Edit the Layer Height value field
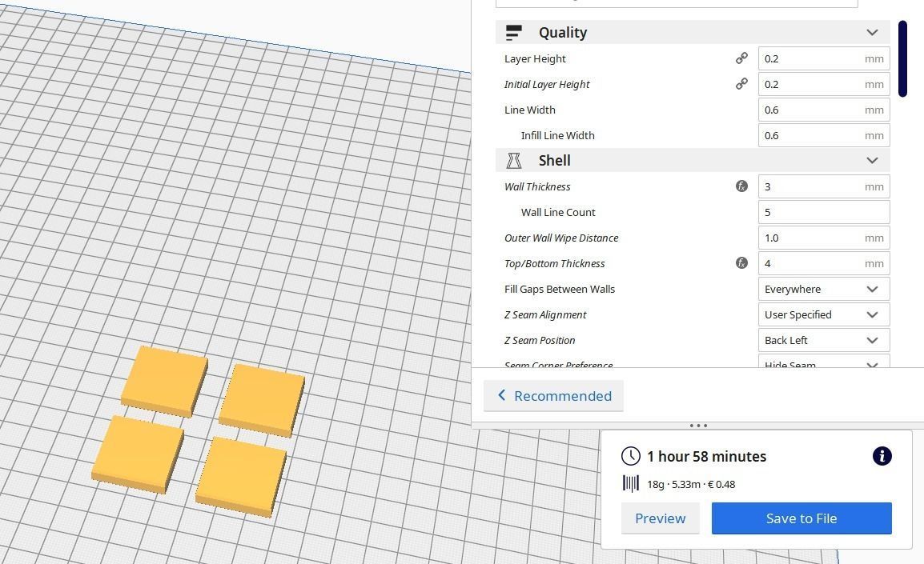The width and height of the screenshot is (924, 564). 823,59
